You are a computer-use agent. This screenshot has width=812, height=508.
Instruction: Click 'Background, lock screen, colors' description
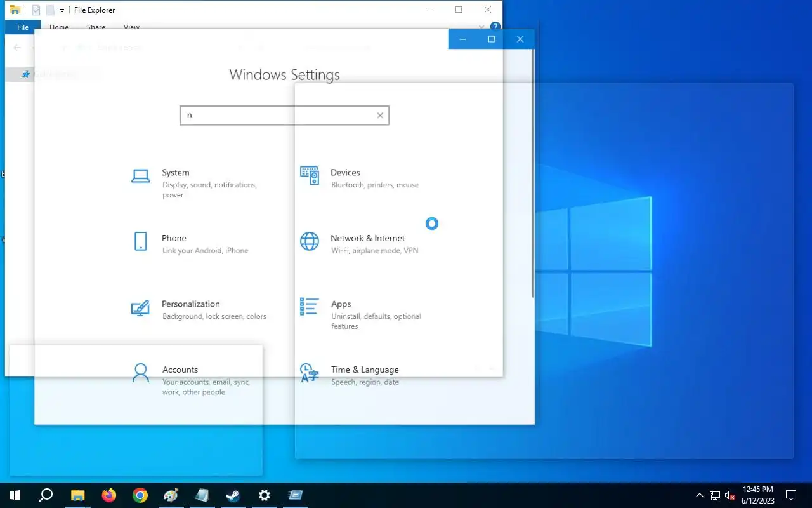click(214, 316)
